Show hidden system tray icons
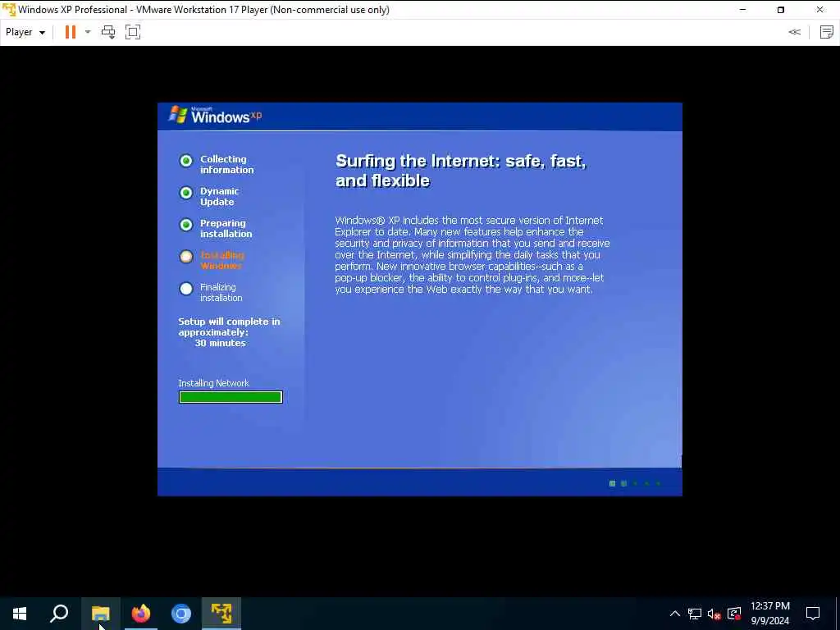The image size is (840, 630). [x=675, y=614]
